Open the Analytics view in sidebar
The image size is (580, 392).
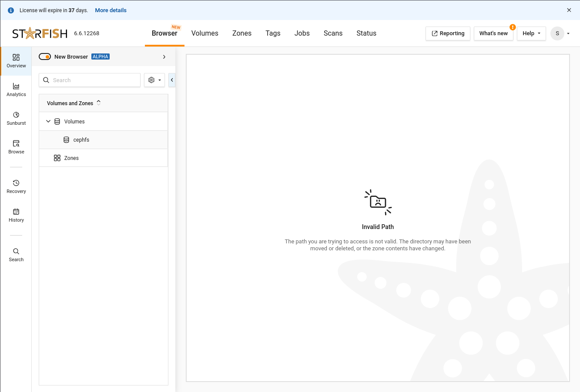pyautogui.click(x=16, y=90)
